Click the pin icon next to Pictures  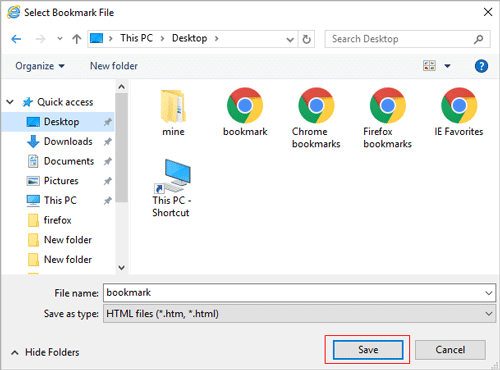[107, 181]
